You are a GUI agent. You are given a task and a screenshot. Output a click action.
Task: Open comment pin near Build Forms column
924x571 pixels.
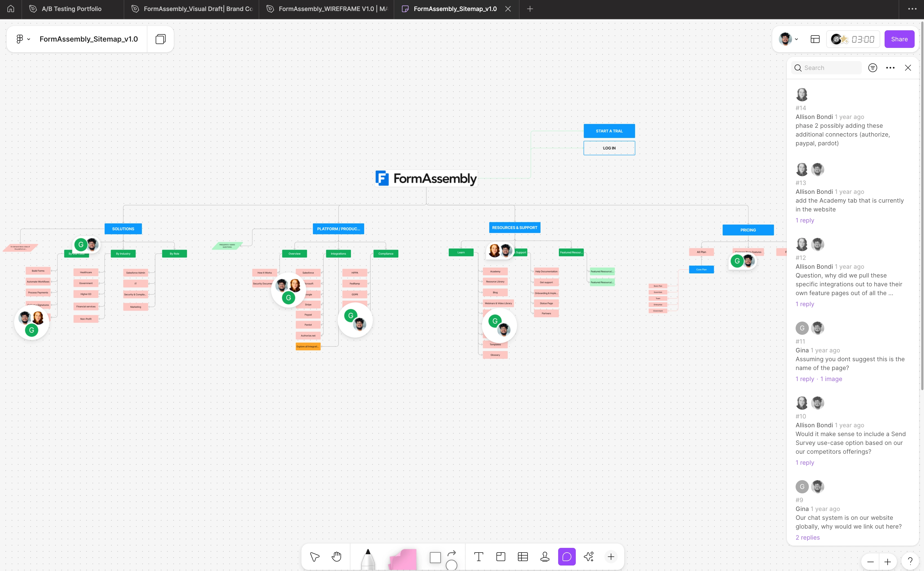pyautogui.click(x=32, y=323)
